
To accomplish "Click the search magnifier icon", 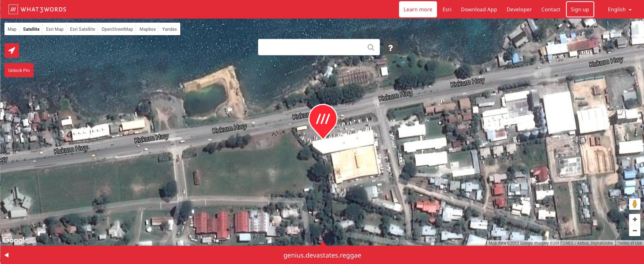I will coord(371,47).
